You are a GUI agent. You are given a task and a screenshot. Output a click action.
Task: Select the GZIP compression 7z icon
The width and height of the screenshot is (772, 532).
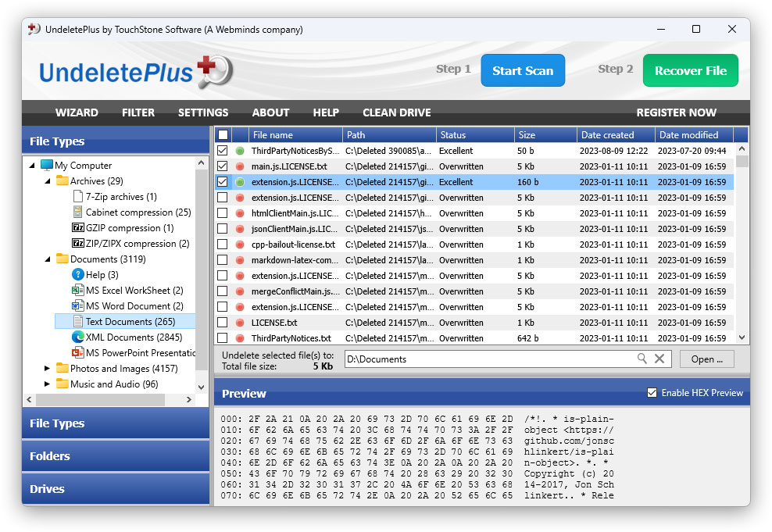78,228
